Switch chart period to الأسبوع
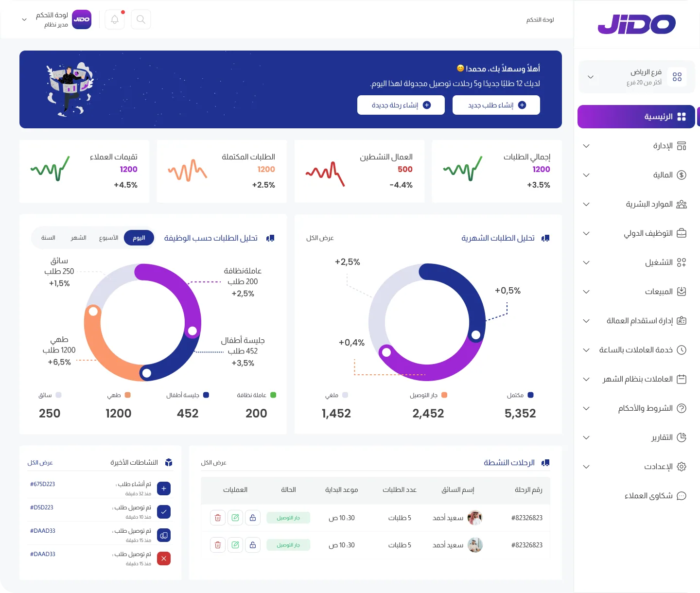The width and height of the screenshot is (700, 593). tap(108, 238)
